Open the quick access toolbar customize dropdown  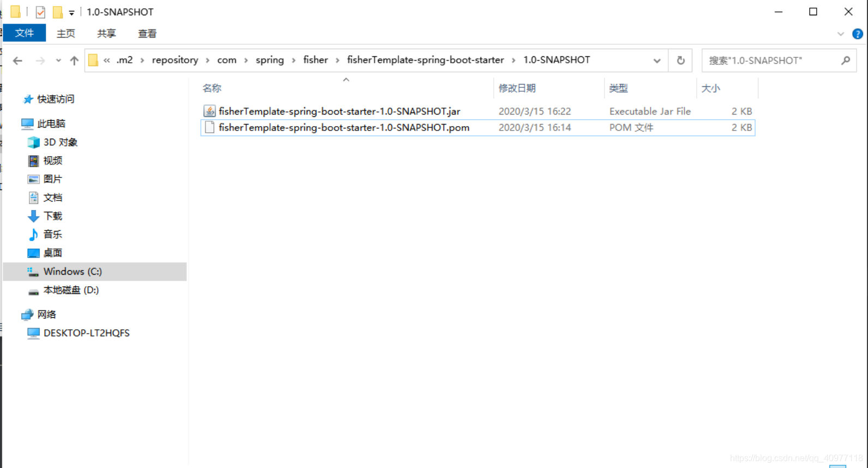(71, 12)
